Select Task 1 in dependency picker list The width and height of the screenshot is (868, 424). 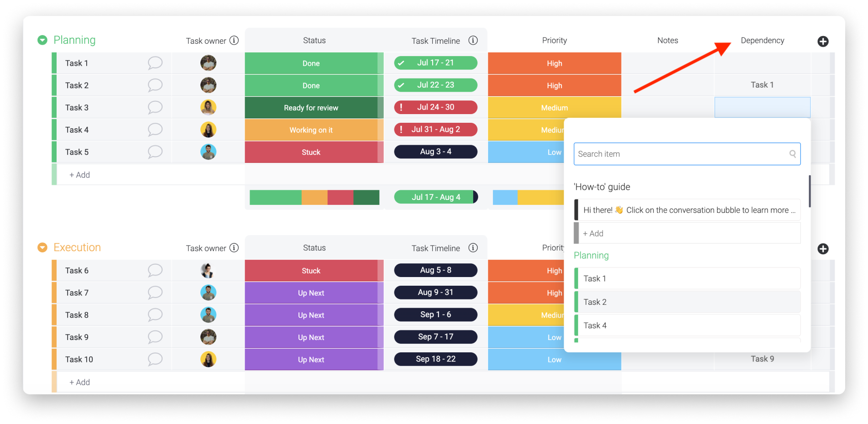click(x=687, y=278)
